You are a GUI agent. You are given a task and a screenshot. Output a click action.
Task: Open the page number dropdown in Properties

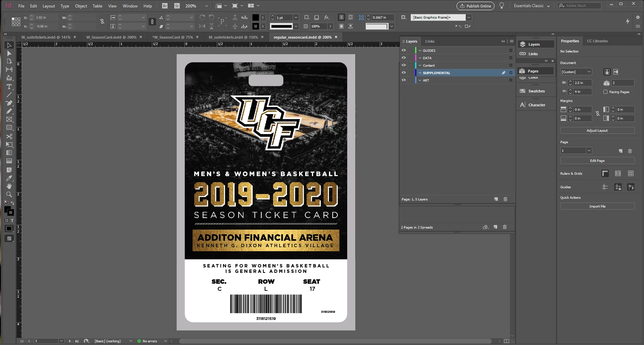[589, 151]
